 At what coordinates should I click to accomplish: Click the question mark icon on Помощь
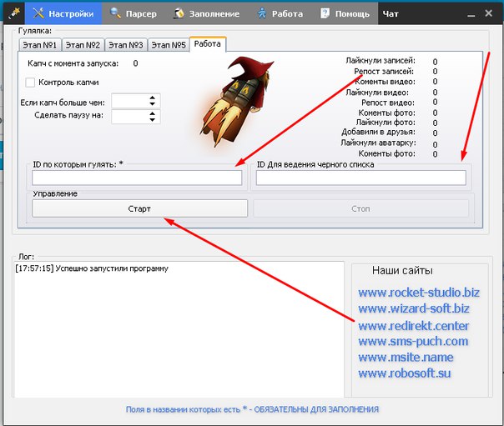tap(325, 13)
